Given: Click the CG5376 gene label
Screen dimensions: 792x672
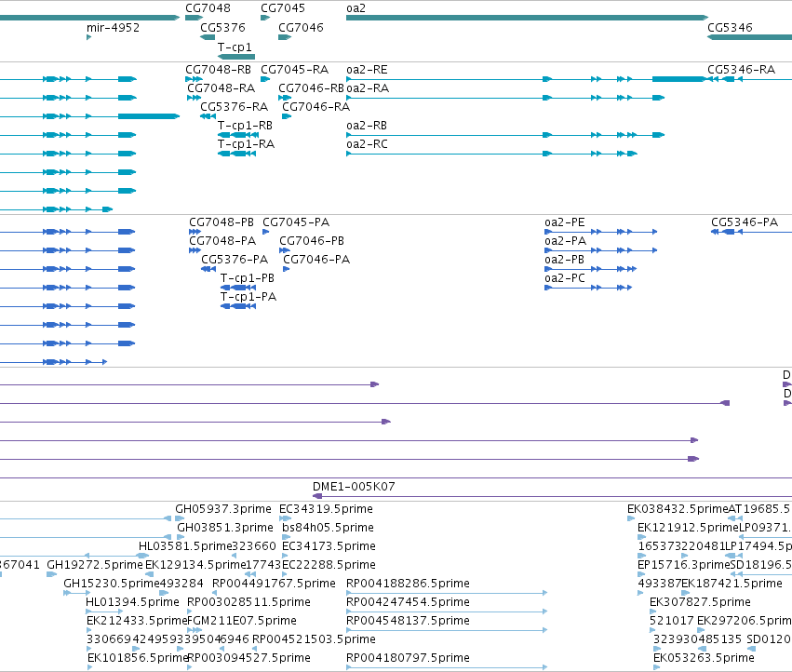Looking at the screenshot, I should 222,27.
